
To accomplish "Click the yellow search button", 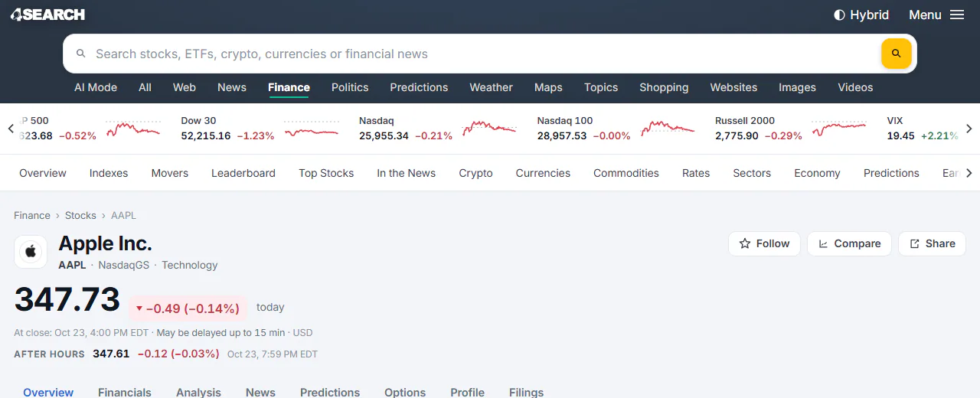I will (x=897, y=54).
